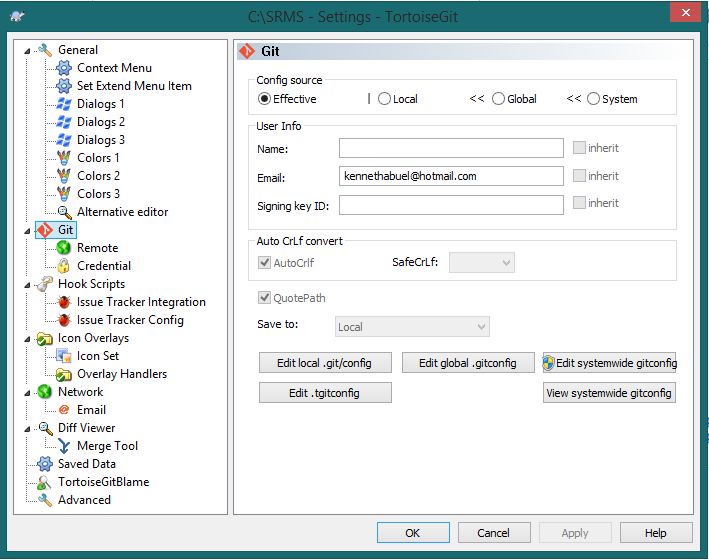Click the Overlay Handlers folder icon
Screen dimensions: 709x560
point(64,374)
